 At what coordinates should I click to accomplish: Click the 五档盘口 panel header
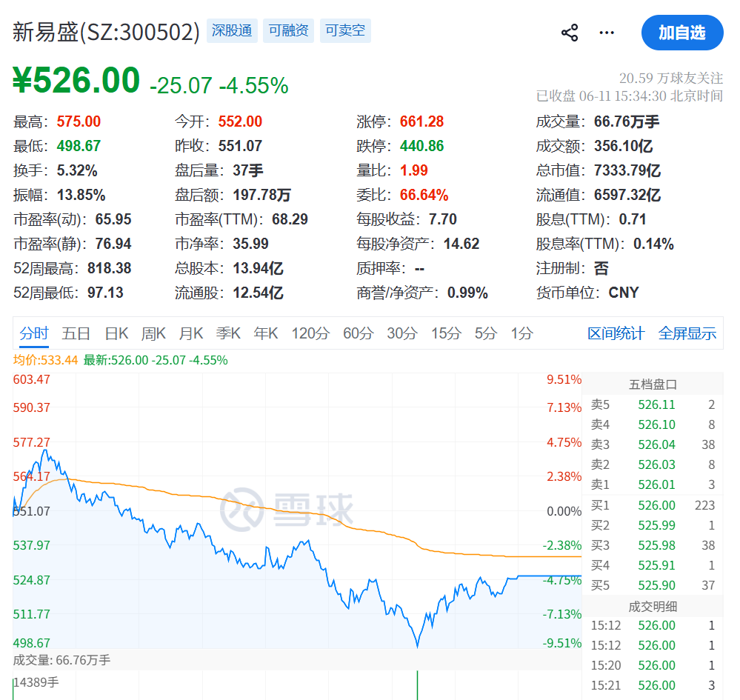pos(653,384)
